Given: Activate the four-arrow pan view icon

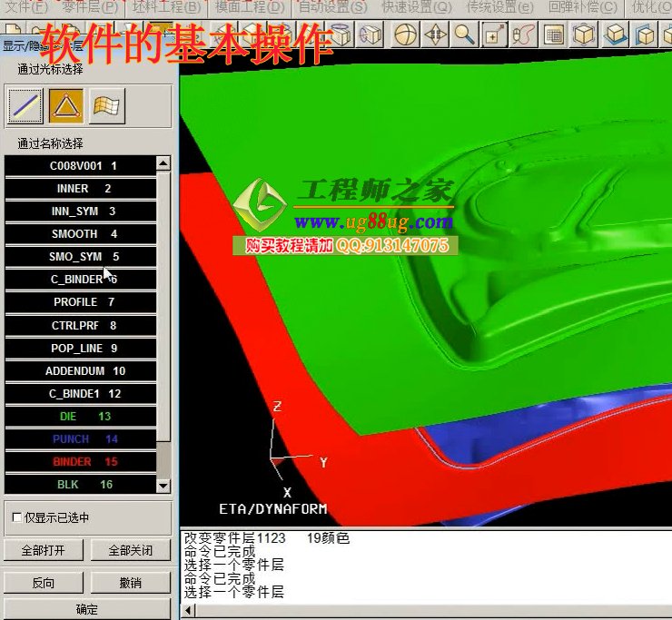Looking at the screenshot, I should click(x=435, y=35).
